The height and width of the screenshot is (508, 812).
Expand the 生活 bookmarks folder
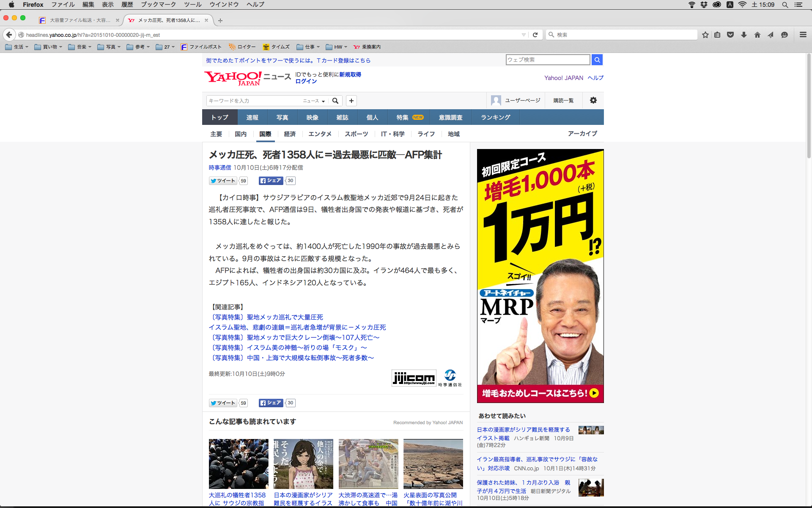tap(17, 47)
